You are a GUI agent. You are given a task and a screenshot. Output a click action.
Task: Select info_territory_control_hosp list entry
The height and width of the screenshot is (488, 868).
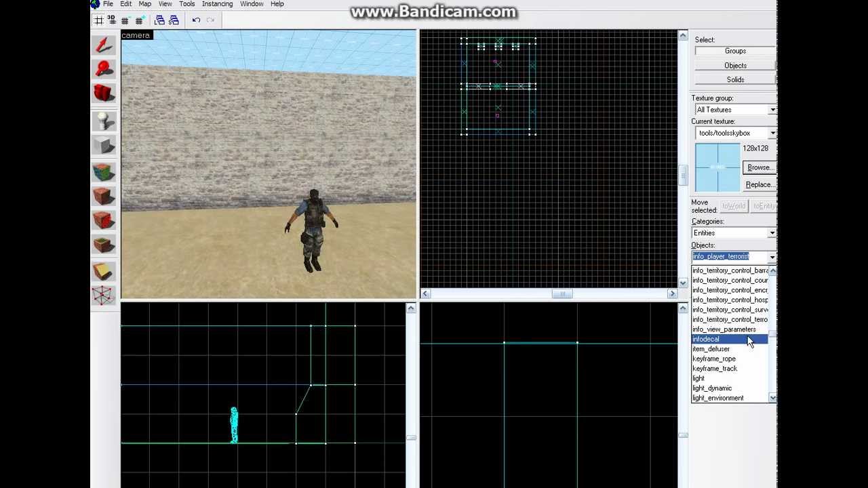(730, 300)
